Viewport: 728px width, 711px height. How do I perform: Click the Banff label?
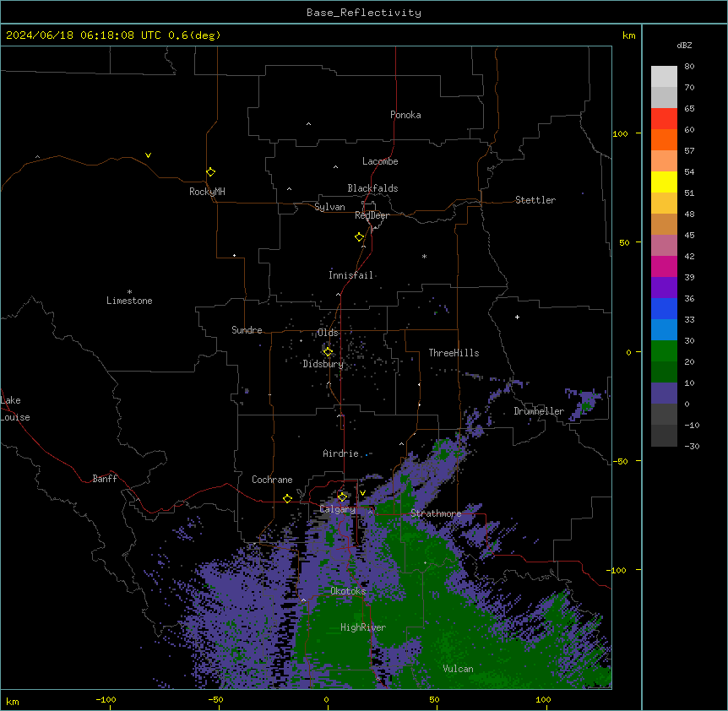tap(105, 479)
